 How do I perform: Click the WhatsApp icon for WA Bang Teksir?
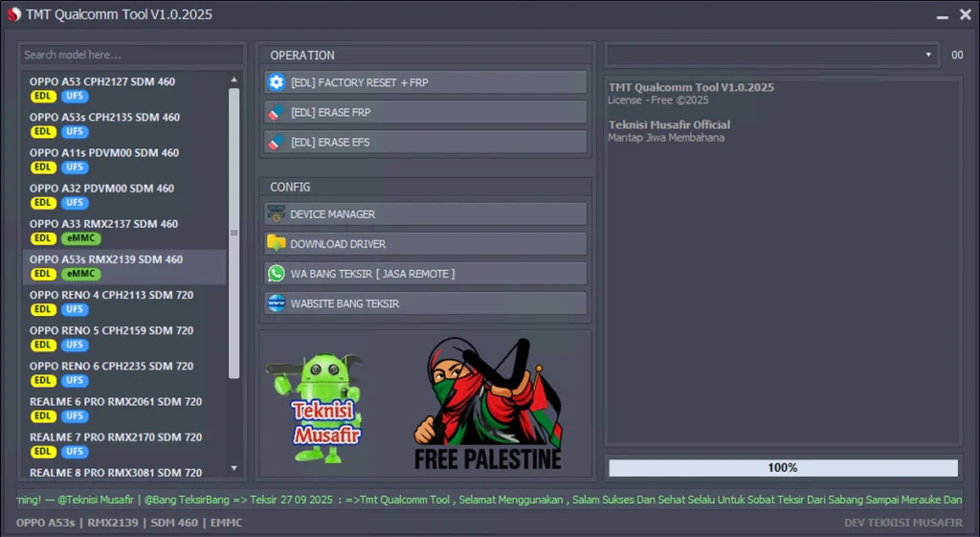pos(277,274)
